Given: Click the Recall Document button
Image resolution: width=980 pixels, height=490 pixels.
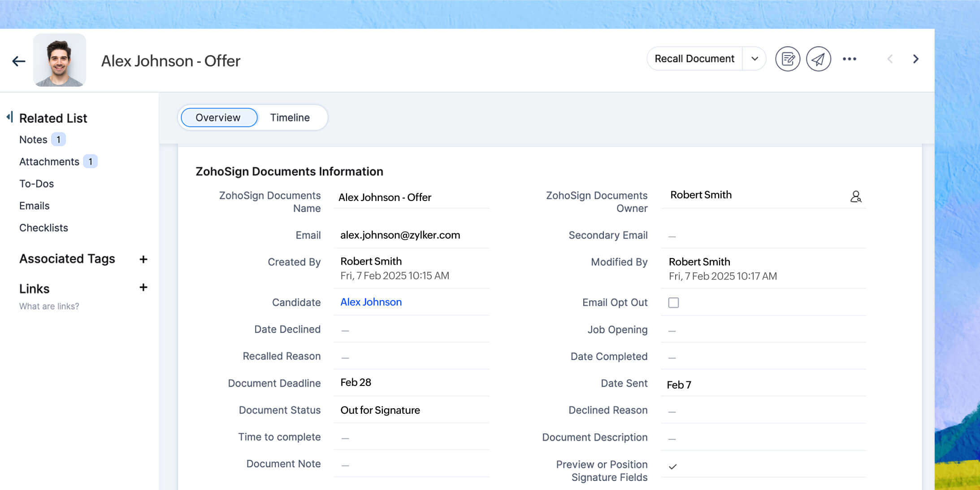Looking at the screenshot, I should (694, 59).
